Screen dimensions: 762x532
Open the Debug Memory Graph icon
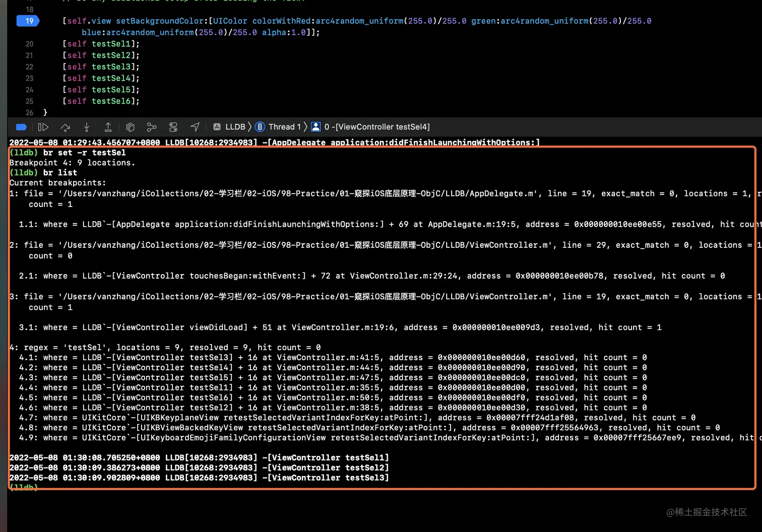[x=152, y=127]
